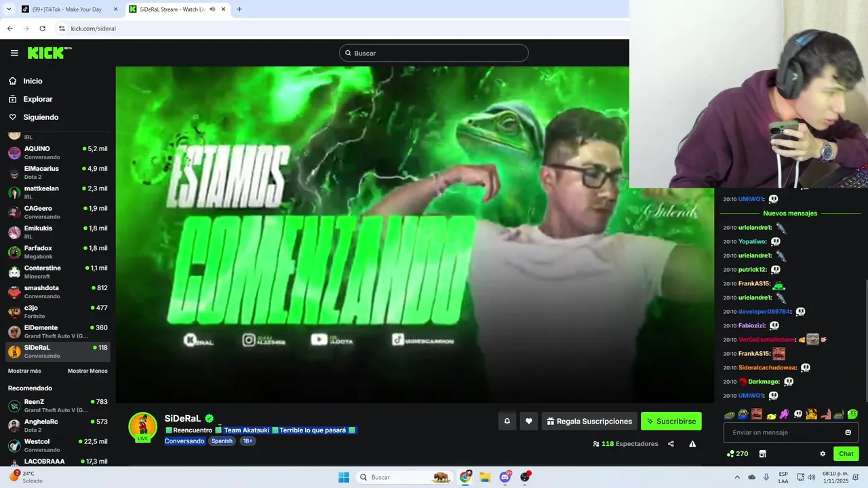
Task: Click the verified badge next to SiDeRaL
Action: tap(210, 418)
